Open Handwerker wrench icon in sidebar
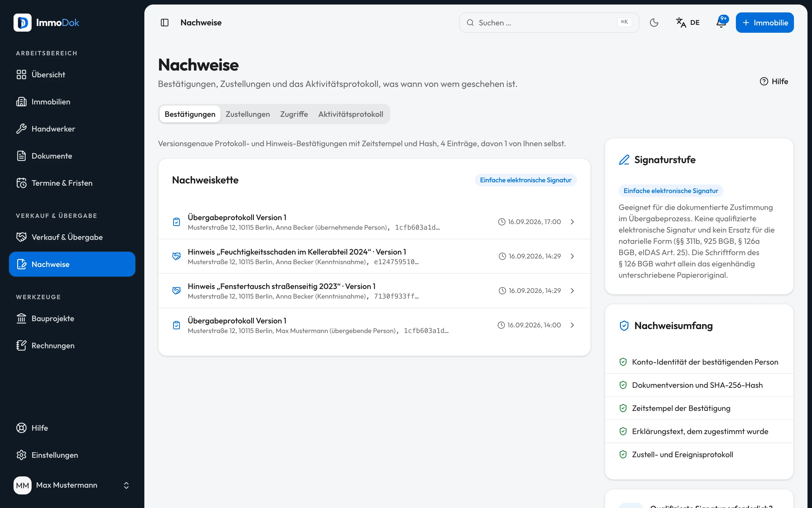The height and width of the screenshot is (508, 812). (21, 129)
